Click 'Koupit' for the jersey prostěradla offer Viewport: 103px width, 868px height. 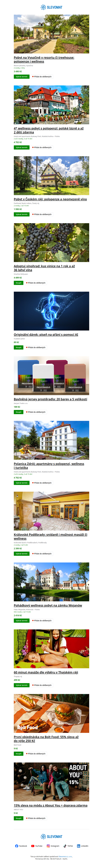(x=19, y=412)
